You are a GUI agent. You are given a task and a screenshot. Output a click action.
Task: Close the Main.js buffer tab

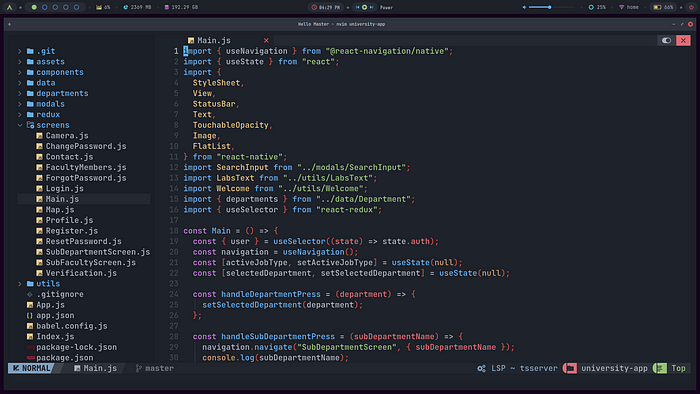[x=266, y=41]
